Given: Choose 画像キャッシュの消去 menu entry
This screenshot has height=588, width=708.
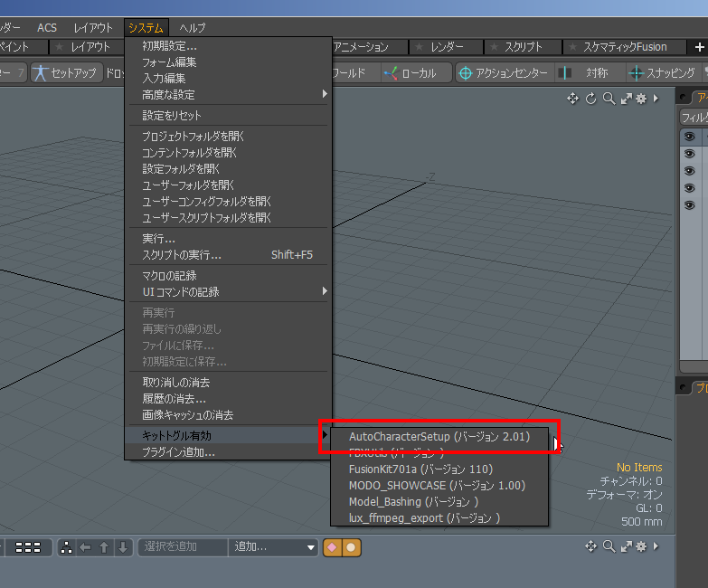Looking at the screenshot, I should 229,415.
